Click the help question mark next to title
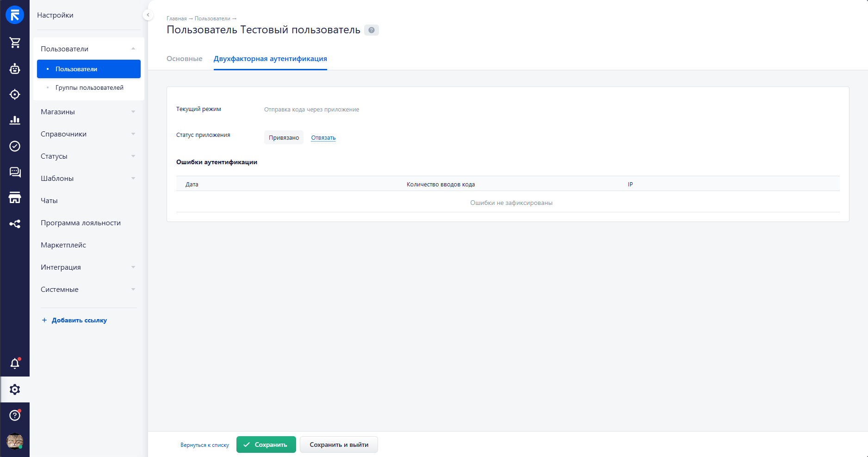The height and width of the screenshot is (457, 868). (371, 30)
